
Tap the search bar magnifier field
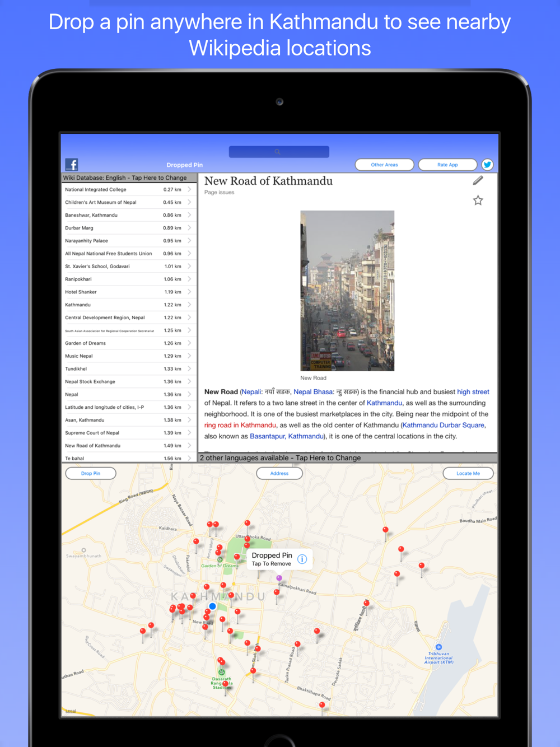click(x=279, y=152)
